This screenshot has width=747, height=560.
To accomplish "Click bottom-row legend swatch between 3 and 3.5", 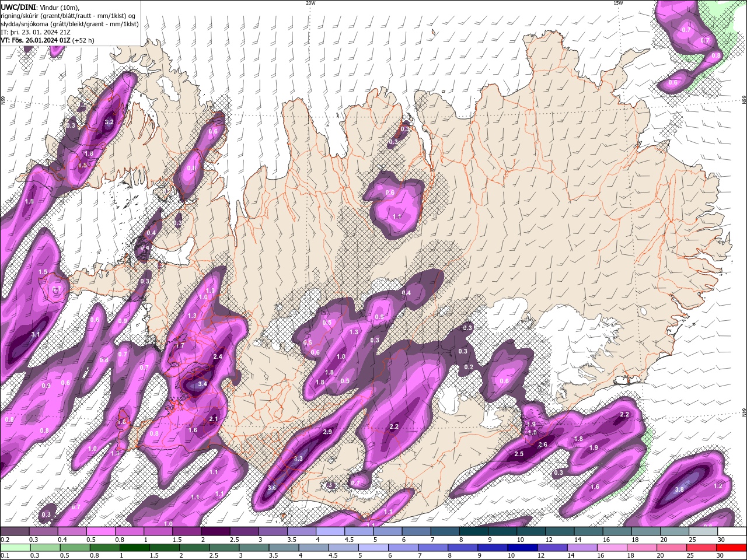I will [254, 548].
